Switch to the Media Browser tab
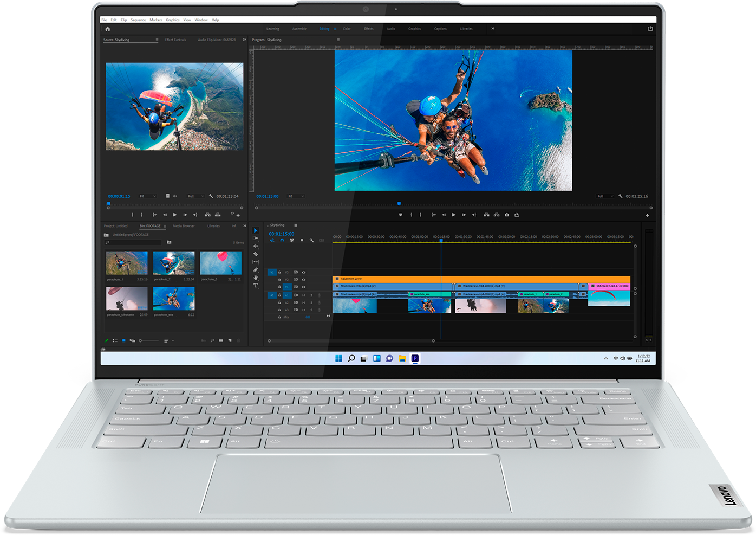 tap(184, 226)
